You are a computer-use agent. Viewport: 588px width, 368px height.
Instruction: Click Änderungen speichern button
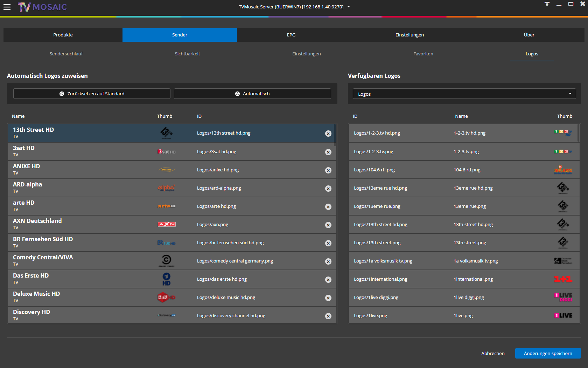click(548, 353)
